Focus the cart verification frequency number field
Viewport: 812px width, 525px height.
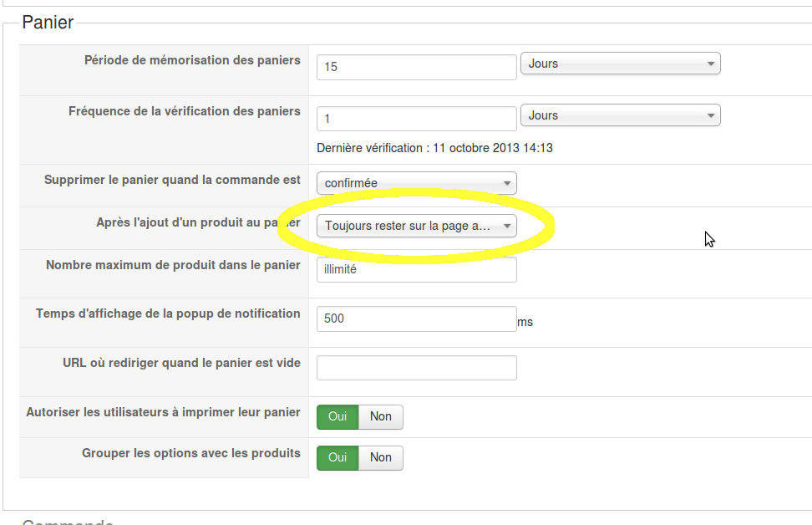416,119
